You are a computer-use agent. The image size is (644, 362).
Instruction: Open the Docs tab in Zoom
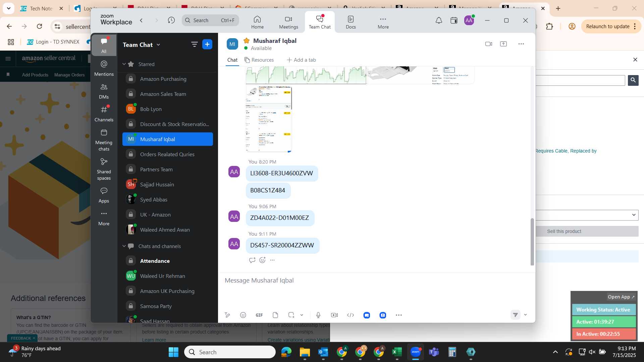tap(351, 22)
